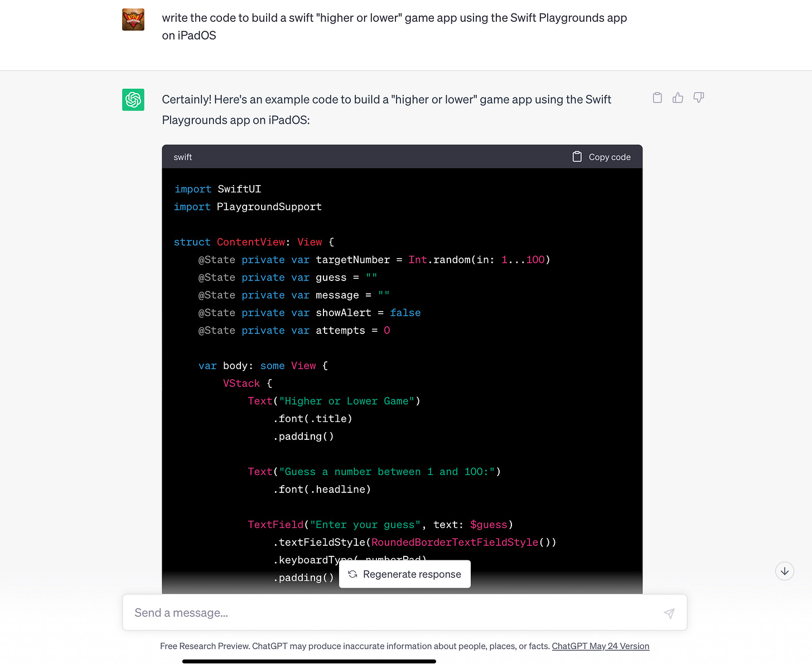Screen dimensions: 812x669
Task: Click the 'import PlaygroundSupport' code line
Action: pyautogui.click(x=248, y=207)
